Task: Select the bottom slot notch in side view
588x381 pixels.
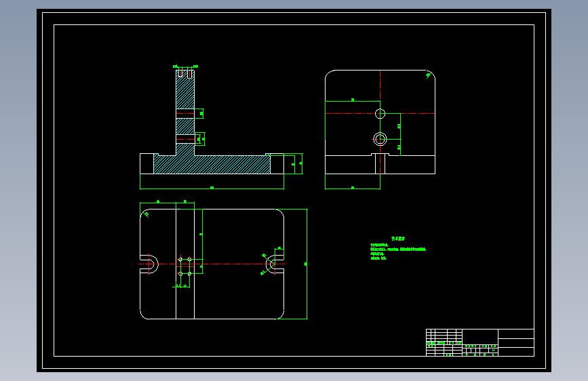Action: tap(380, 163)
